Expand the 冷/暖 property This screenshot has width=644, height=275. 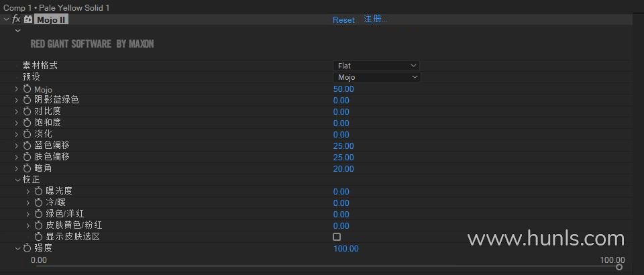tap(28, 203)
